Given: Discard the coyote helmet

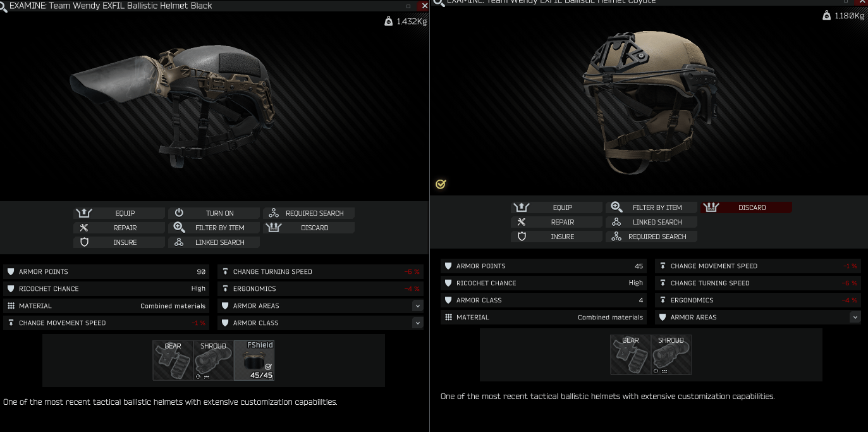Looking at the screenshot, I should point(746,207).
